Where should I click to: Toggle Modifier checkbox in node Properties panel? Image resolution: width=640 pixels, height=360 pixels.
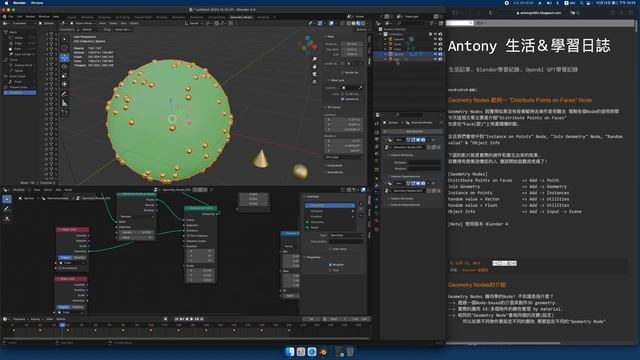(x=330, y=265)
